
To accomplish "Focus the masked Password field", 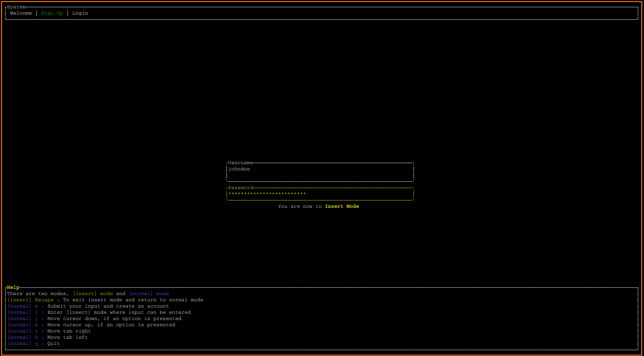I will 320,194.
